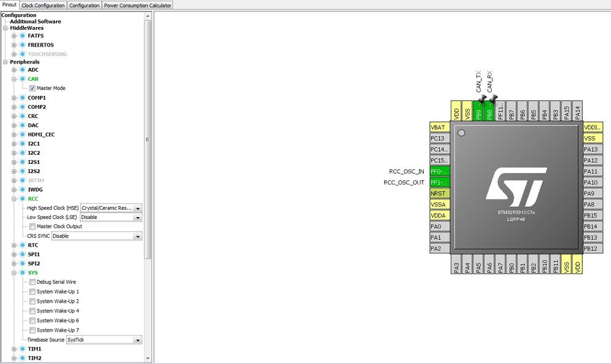Click the SPI2 gear icon
Viewport: 611px width, 364px height.
[x=23, y=264]
